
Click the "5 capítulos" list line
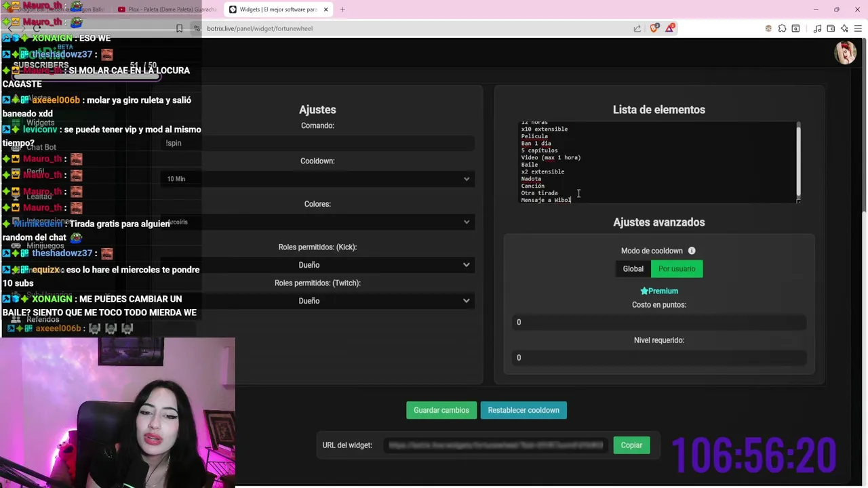point(539,150)
